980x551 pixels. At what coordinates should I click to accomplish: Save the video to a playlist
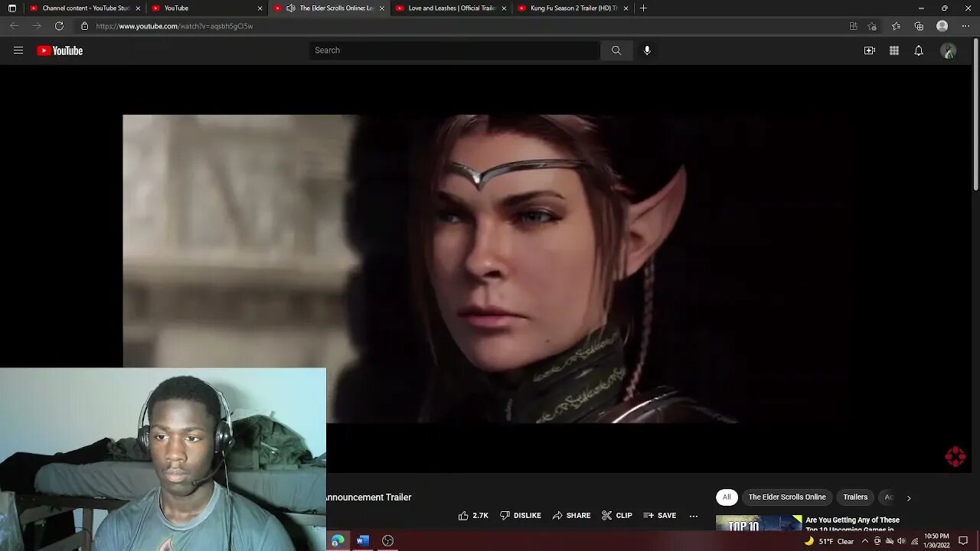pyautogui.click(x=660, y=516)
